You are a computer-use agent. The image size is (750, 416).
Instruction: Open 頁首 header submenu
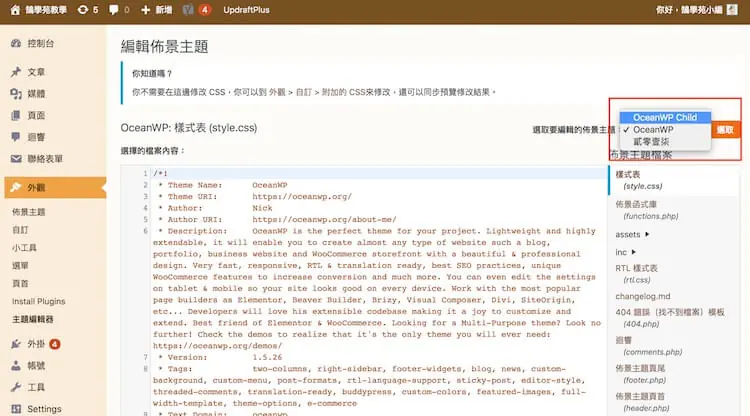click(20, 284)
